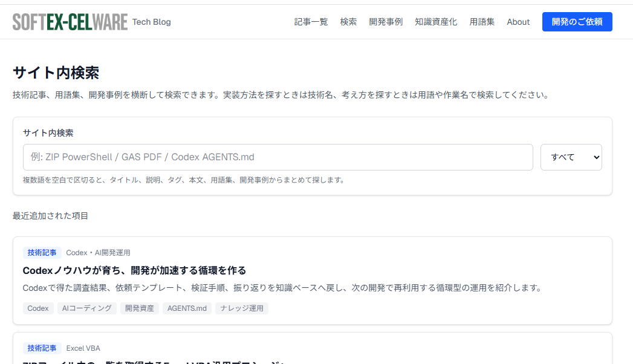The height and width of the screenshot is (364, 633).
Task: Expand the すべて category dropdown
Action: point(571,157)
